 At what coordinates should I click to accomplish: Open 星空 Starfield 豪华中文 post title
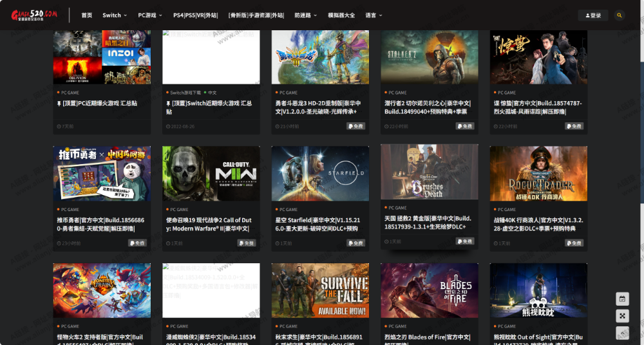[317, 224]
